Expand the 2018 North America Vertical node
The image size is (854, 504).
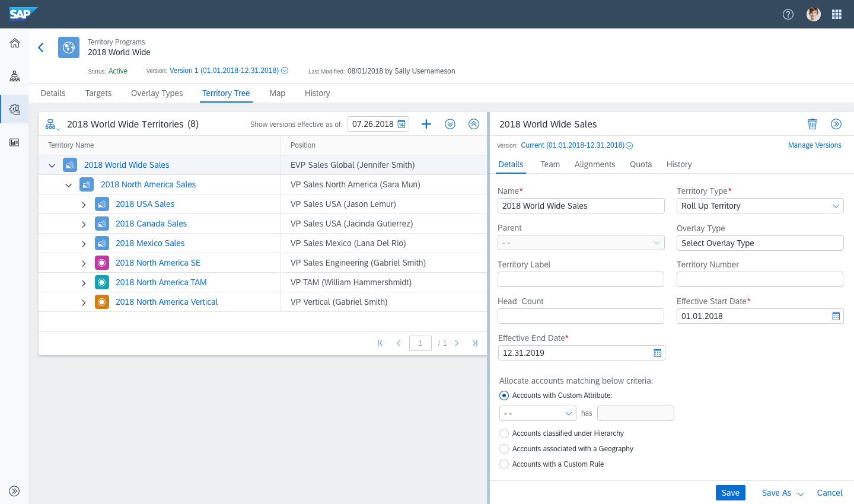pos(84,302)
